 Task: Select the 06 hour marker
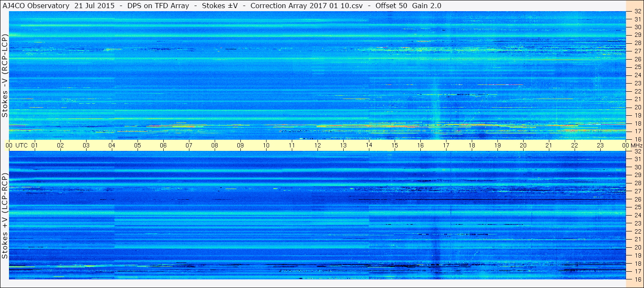tap(163, 145)
